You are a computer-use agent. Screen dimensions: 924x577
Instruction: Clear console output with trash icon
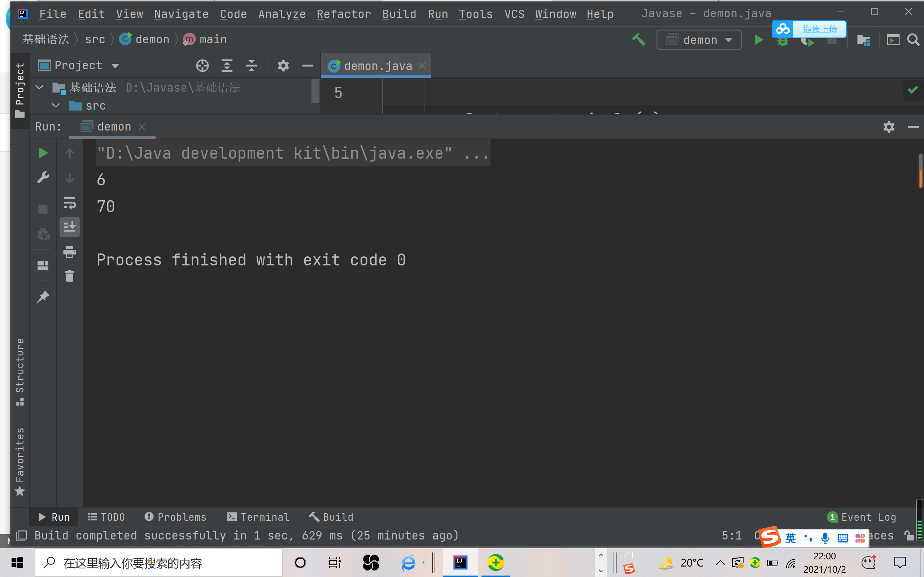(x=70, y=276)
